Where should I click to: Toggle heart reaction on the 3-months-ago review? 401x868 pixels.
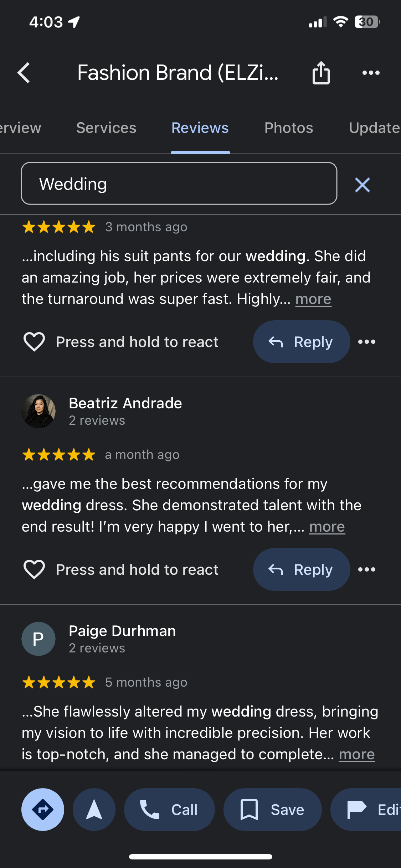[34, 342]
